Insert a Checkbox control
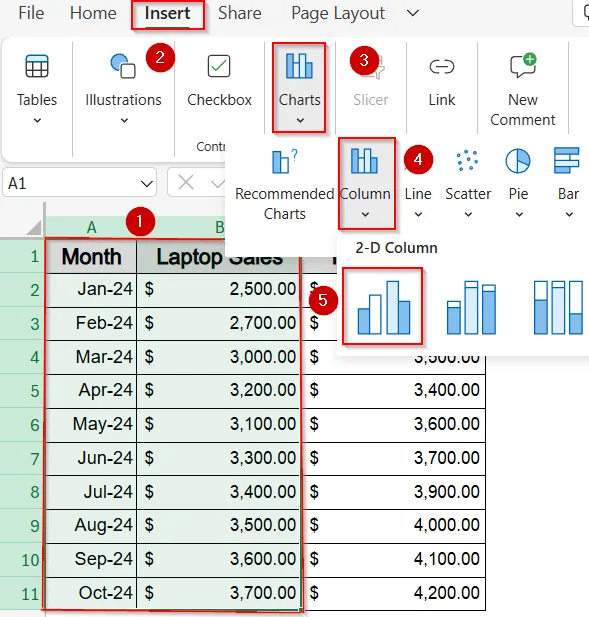This screenshot has height=617, width=589. pyautogui.click(x=219, y=81)
